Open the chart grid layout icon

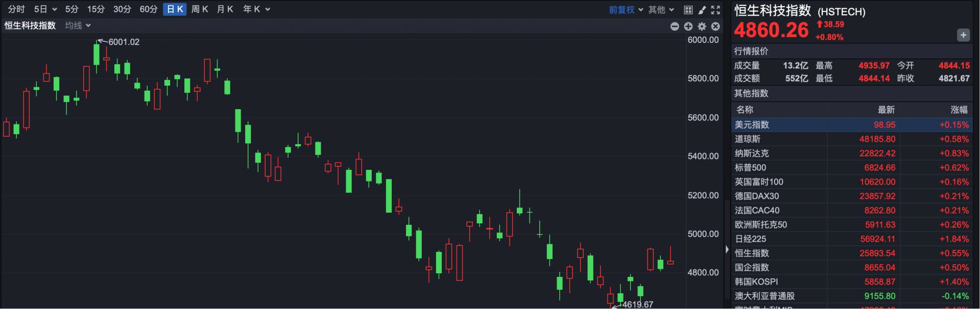click(x=688, y=10)
